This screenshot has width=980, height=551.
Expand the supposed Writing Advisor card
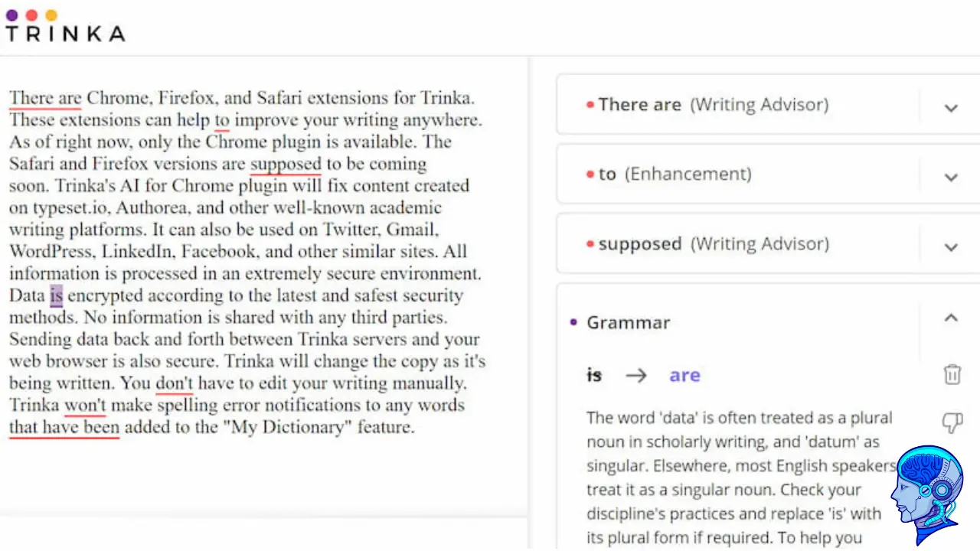[951, 247]
